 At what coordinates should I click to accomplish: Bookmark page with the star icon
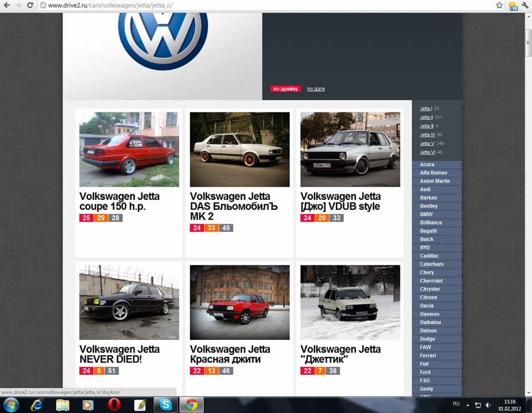(x=499, y=5)
